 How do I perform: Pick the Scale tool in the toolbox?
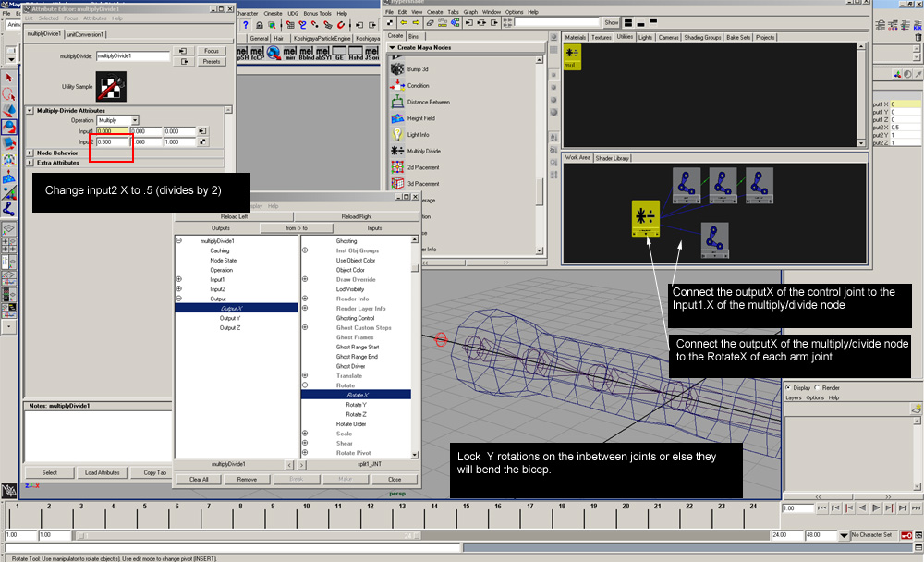click(x=9, y=143)
